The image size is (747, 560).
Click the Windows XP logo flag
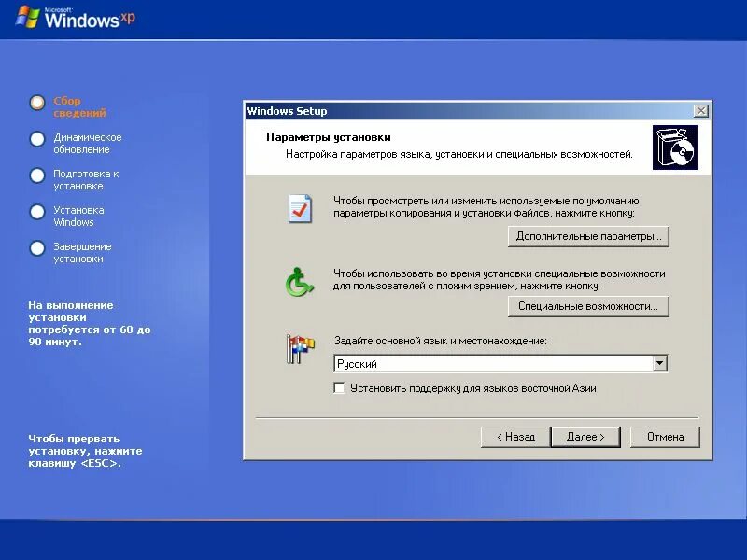[x=27, y=18]
